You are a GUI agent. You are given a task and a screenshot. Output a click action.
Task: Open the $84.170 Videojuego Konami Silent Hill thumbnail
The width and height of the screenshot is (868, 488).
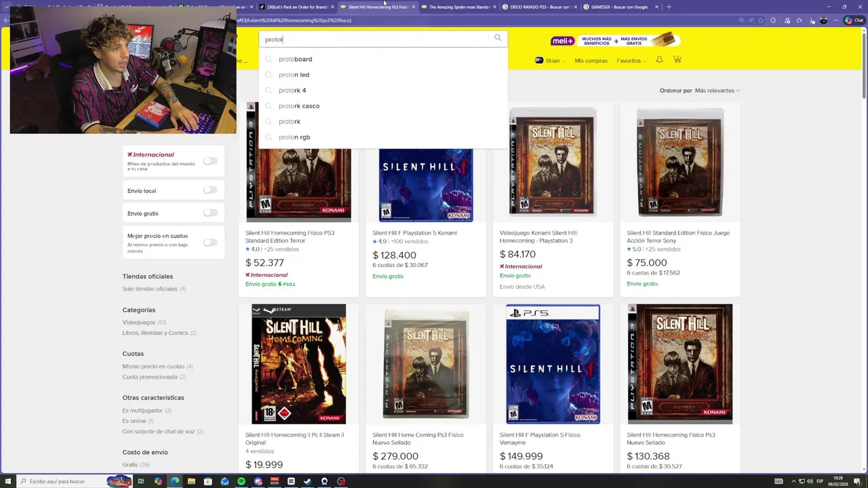553,163
